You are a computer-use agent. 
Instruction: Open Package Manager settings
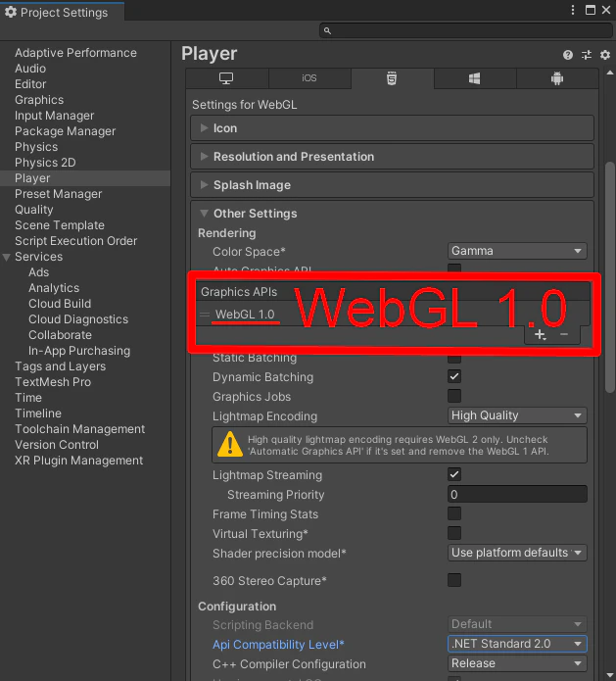coord(65,131)
